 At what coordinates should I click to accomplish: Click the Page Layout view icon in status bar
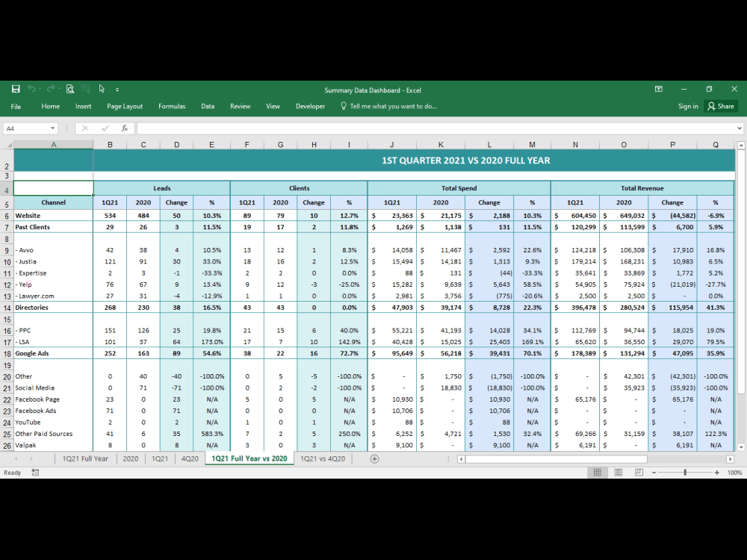618,472
